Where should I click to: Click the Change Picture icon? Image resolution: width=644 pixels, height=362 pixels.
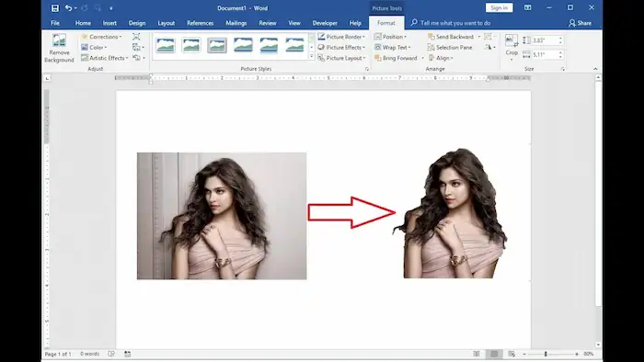point(136,47)
